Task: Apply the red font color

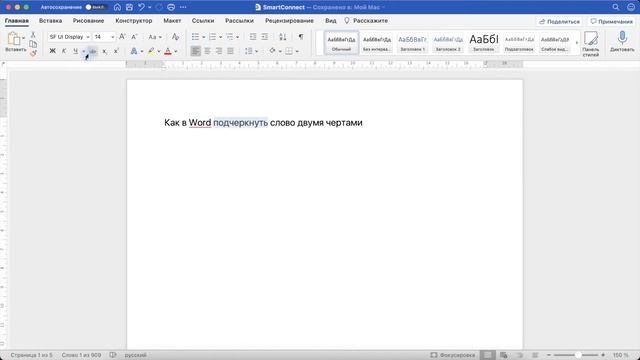Action: click(x=168, y=51)
